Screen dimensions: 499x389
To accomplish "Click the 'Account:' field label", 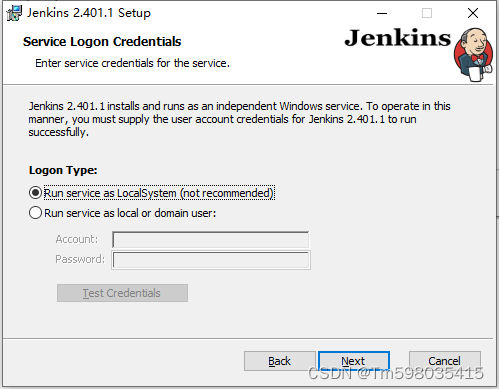I will tap(77, 239).
